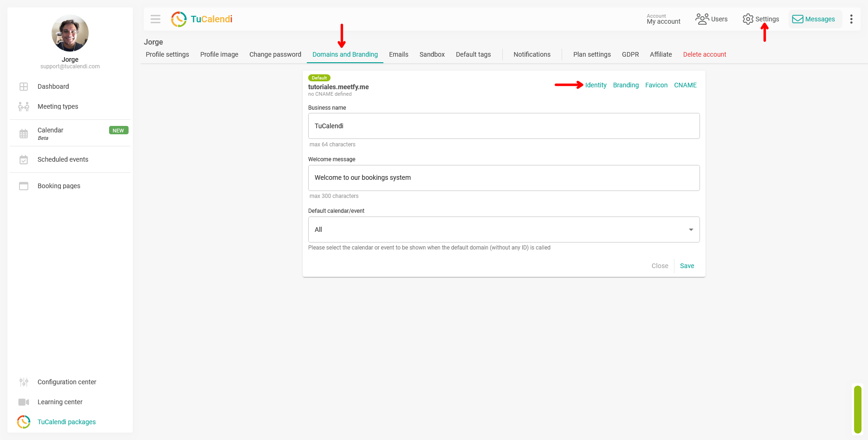Click the Meeting types sidebar icon
This screenshot has width=868, height=440.
tap(24, 106)
